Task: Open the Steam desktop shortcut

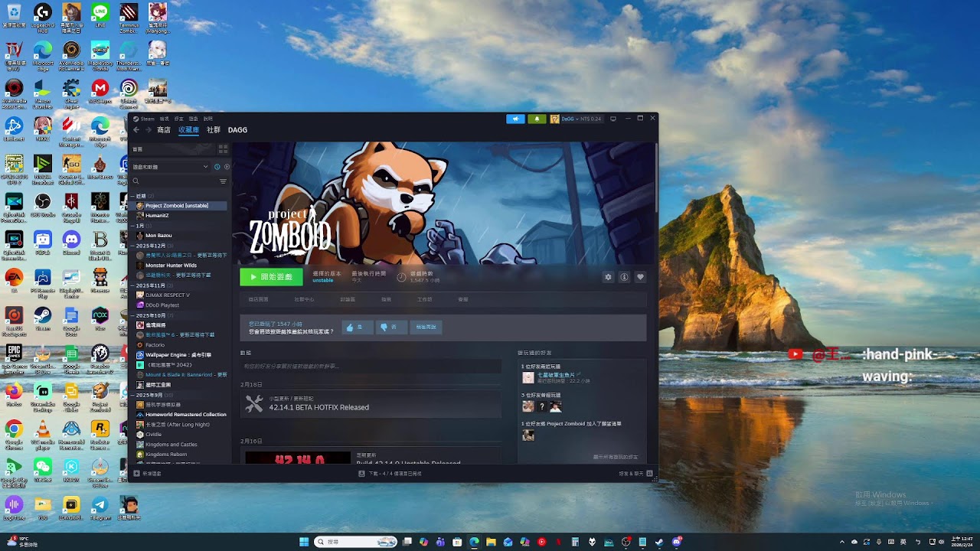Action: [x=43, y=318]
